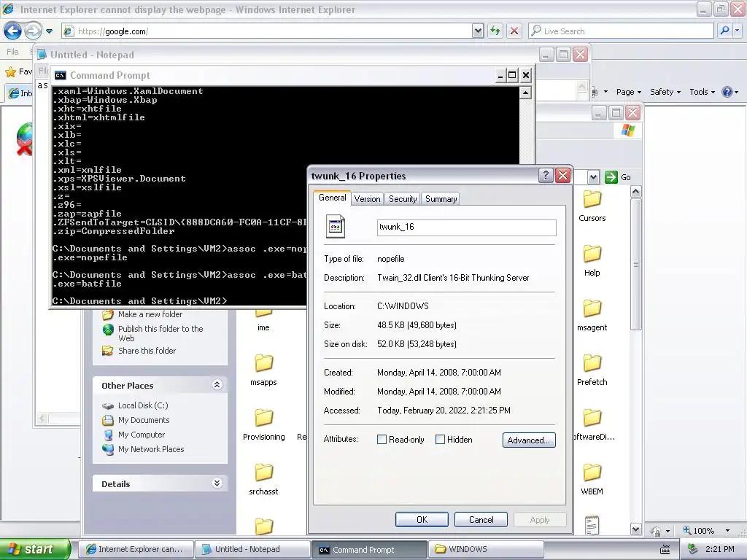Click the Start button
This screenshot has height=560, width=747.
[x=35, y=549]
